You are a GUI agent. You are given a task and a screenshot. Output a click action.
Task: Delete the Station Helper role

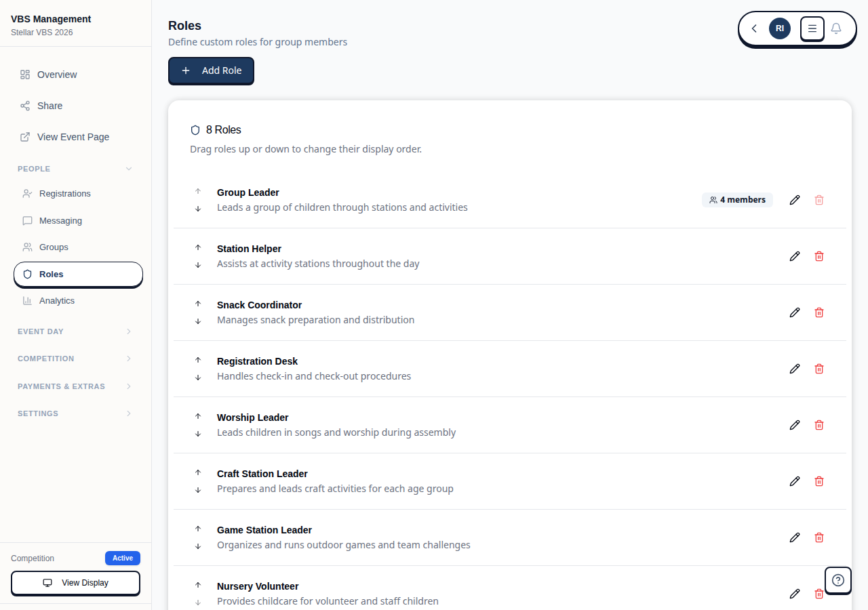[819, 256]
